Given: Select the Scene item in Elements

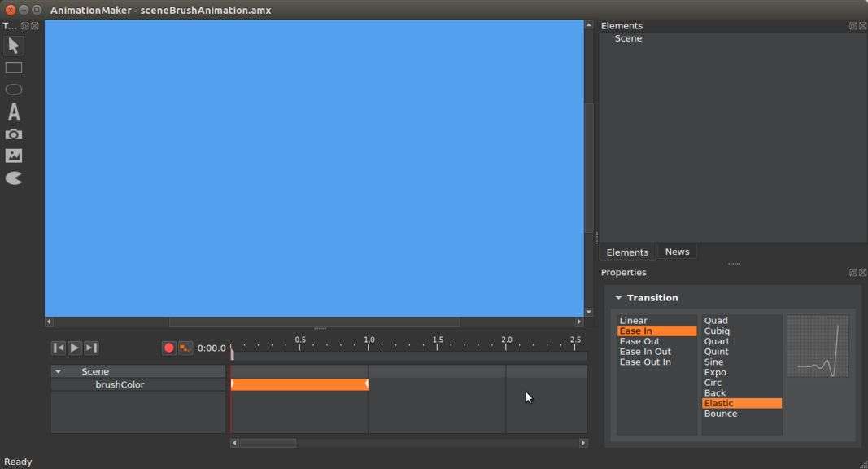Looking at the screenshot, I should [628, 38].
